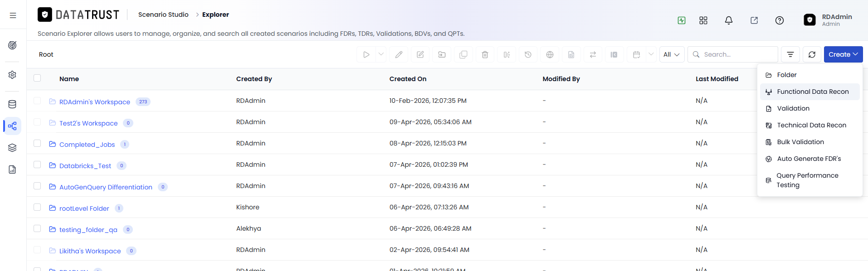Click the collapse-panel toolbar icon

(x=614, y=54)
